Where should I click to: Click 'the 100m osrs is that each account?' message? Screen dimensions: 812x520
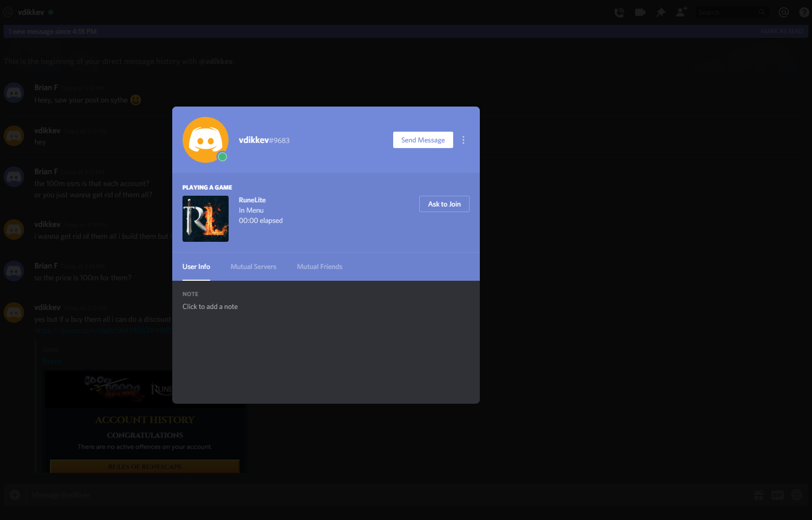pos(92,183)
